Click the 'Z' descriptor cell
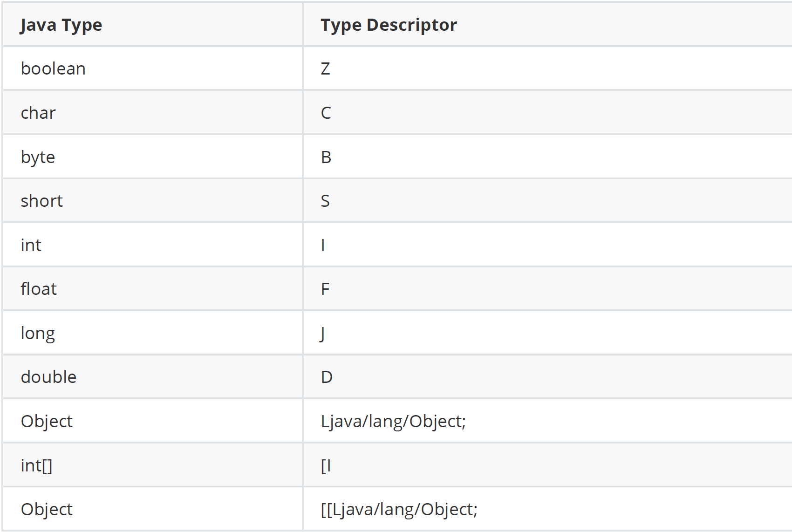The height and width of the screenshot is (532, 792). 325,69
